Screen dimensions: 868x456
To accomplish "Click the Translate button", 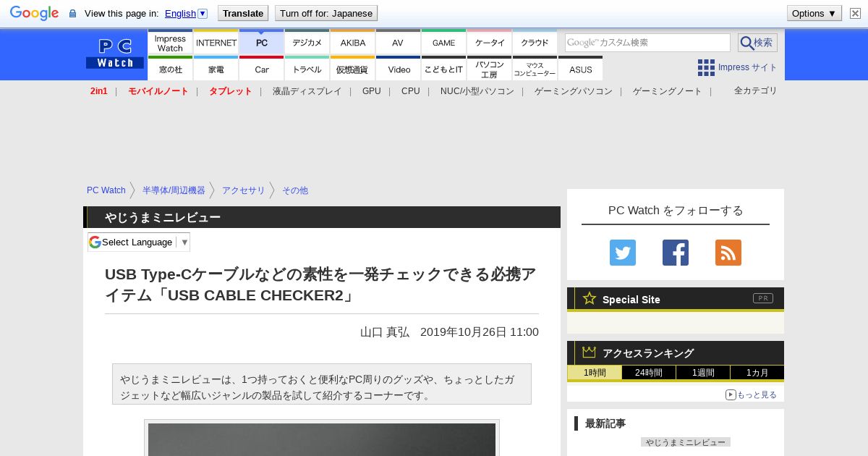I will pos(242,13).
